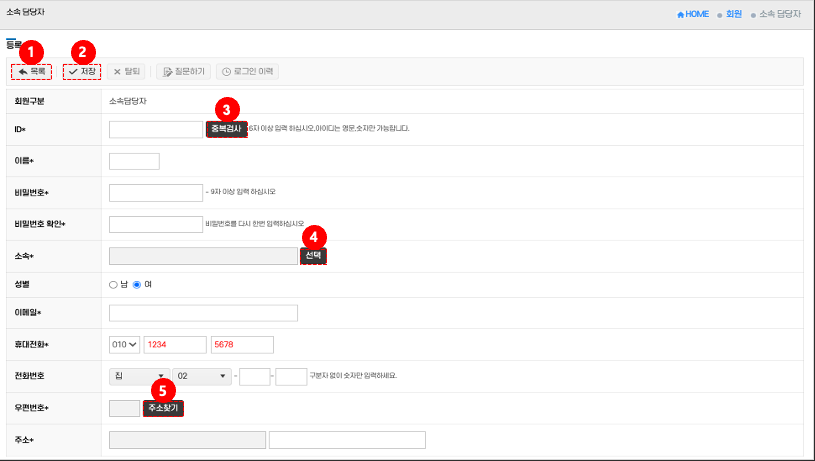Screen dimensions: 815x461
Task: Click the 주소찾기 address search button
Action: click(x=163, y=408)
